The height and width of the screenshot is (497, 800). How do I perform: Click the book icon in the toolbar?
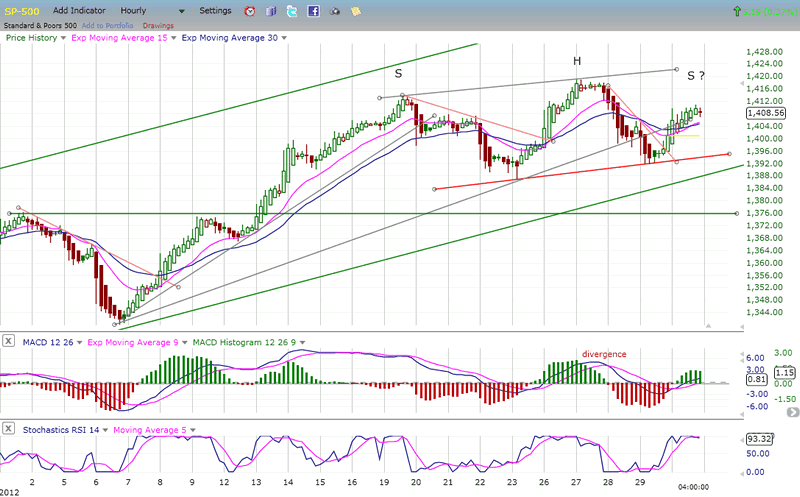pyautogui.click(x=270, y=11)
